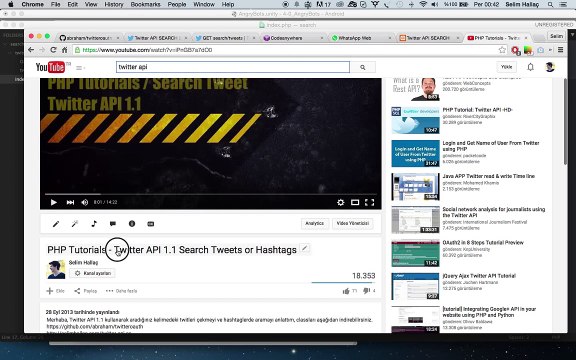
Task: Dislike the video with thumbs down
Action: point(367,291)
